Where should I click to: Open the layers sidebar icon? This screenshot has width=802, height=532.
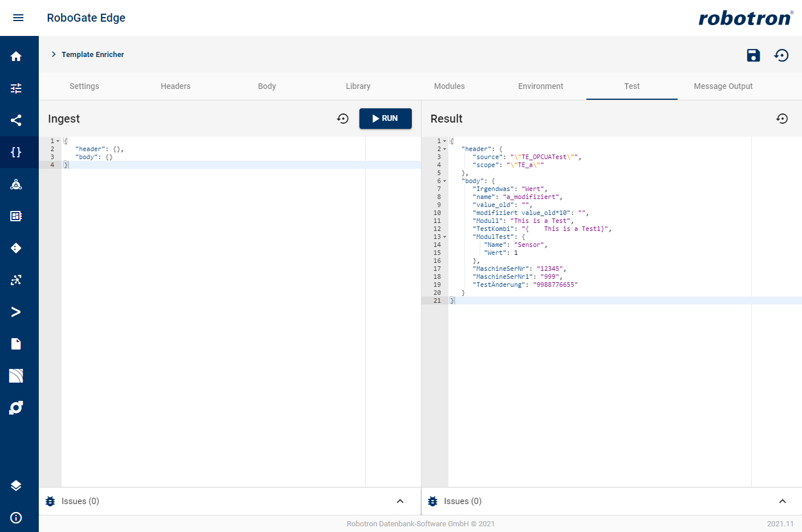16,486
